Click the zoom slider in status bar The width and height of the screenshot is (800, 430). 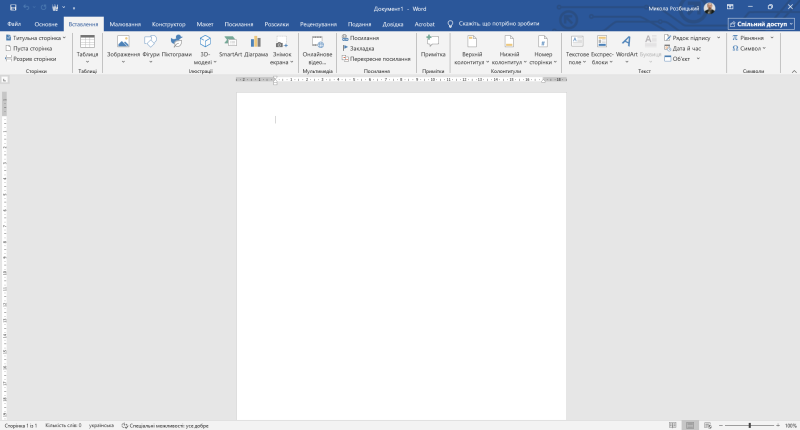749,425
